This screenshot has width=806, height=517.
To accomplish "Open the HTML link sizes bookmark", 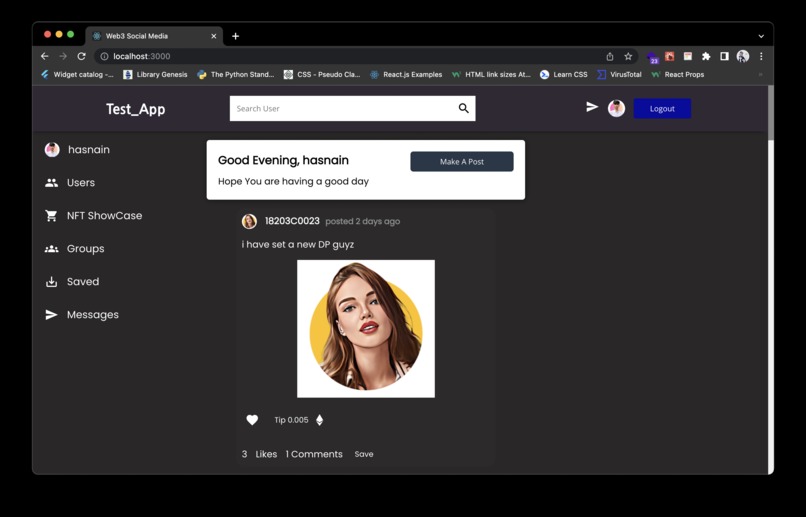I will pos(491,75).
